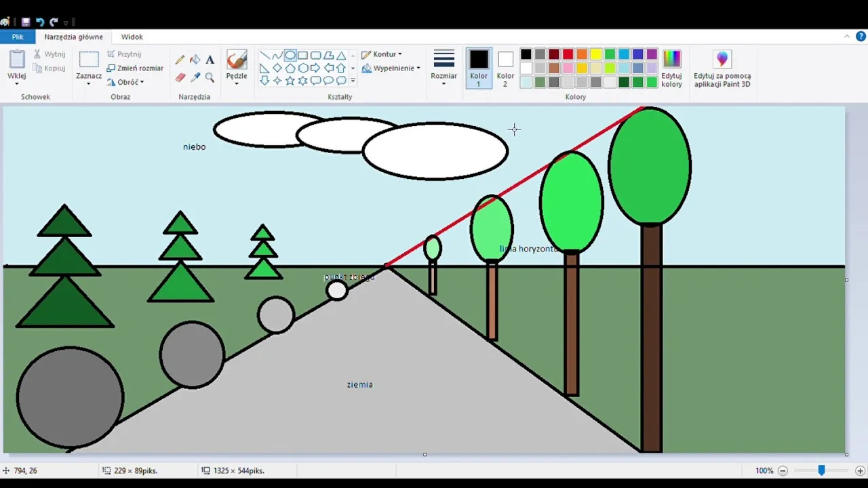
Task: Select the Color picker eyedropper tool
Action: pos(195,77)
